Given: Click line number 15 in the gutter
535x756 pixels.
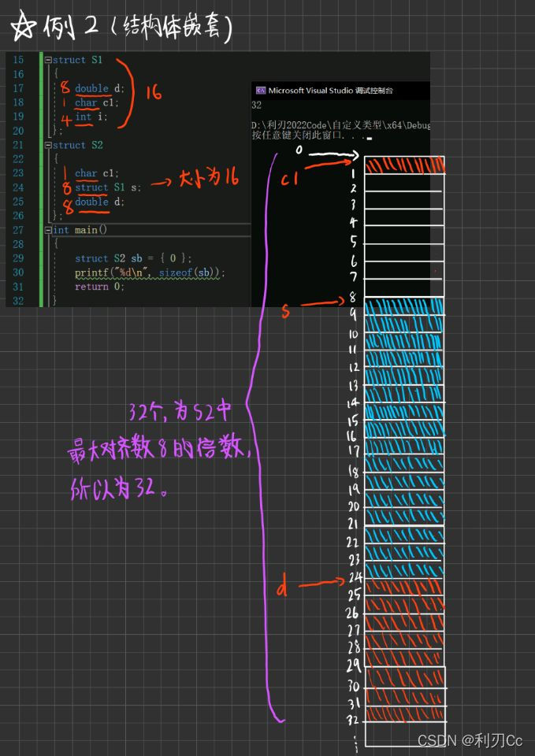Looking at the screenshot, I should (19, 60).
